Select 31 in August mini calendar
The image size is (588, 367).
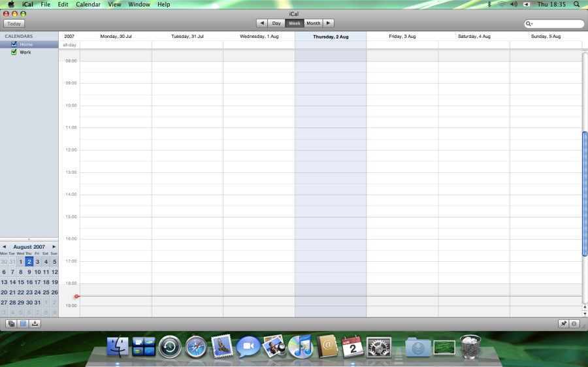pos(37,302)
